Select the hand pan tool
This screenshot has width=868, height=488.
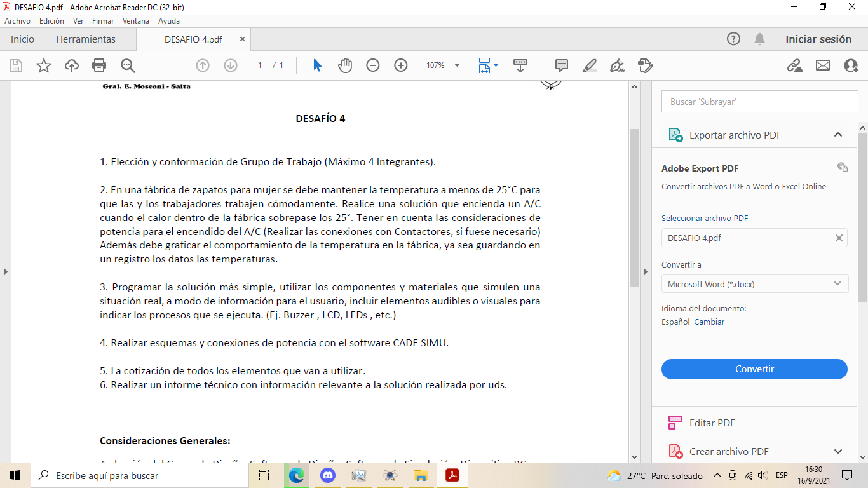click(x=345, y=65)
